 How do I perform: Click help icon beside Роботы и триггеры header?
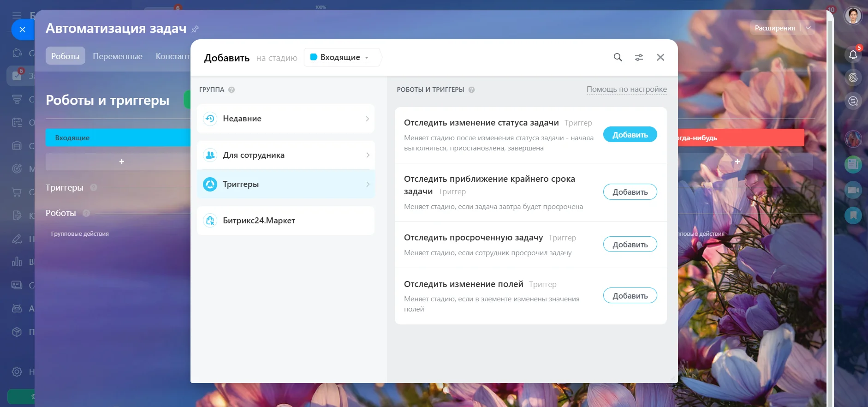pyautogui.click(x=471, y=90)
